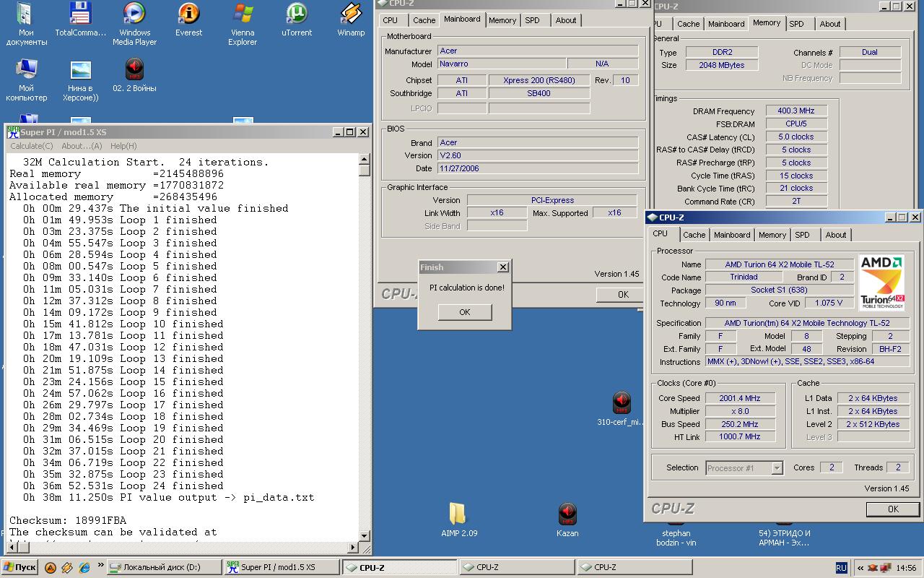Switch to SPD tab in processor CPU-Z window
This screenshot has width=924, height=578.
point(802,235)
